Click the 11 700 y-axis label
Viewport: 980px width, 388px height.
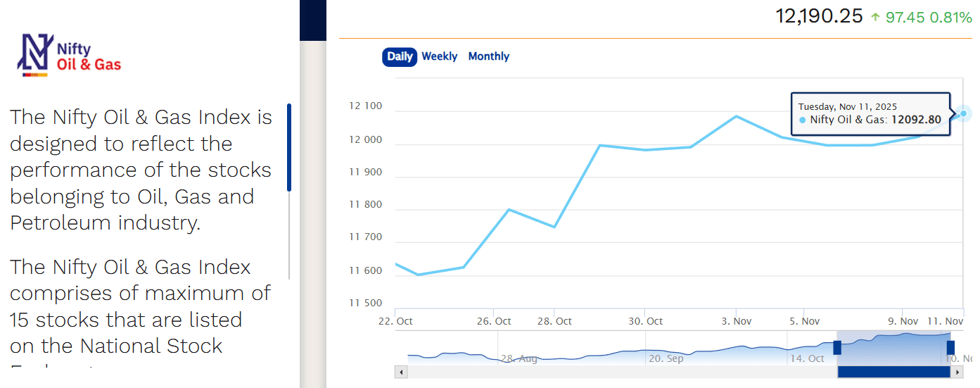click(x=366, y=237)
